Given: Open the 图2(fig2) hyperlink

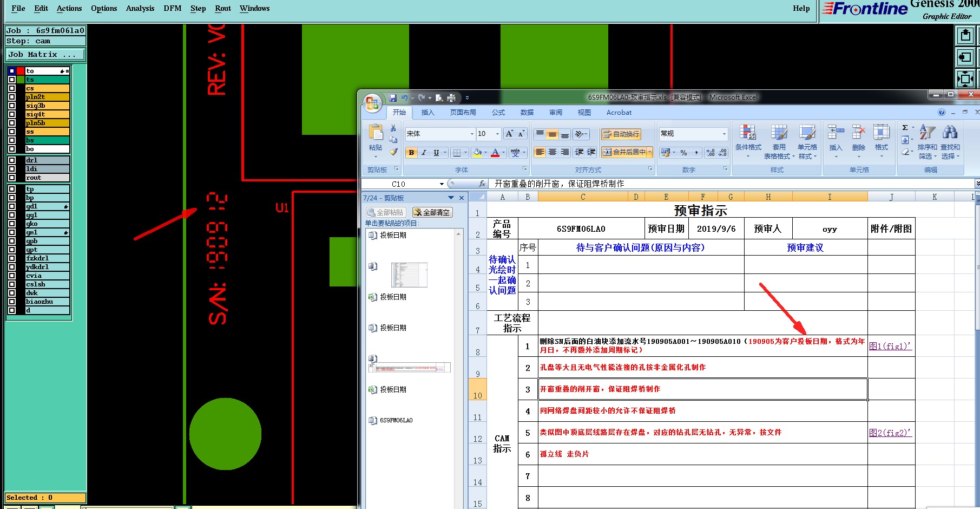Looking at the screenshot, I should point(890,433).
